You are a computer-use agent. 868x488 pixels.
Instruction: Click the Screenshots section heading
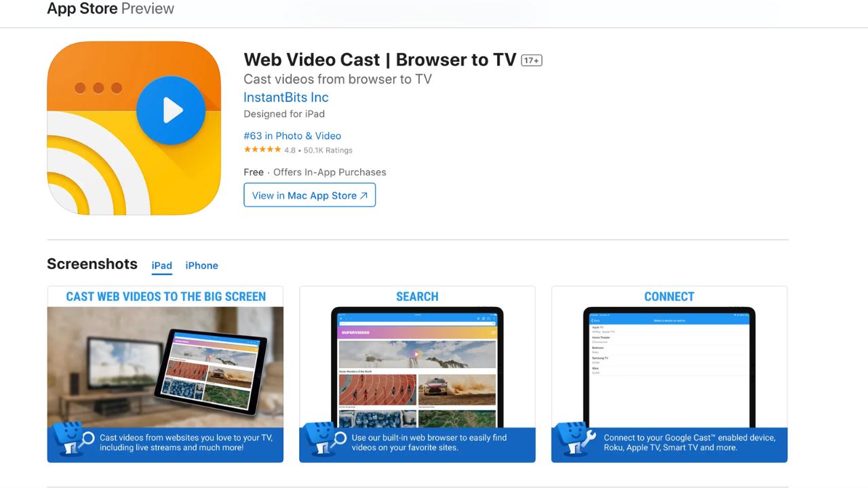tap(92, 264)
